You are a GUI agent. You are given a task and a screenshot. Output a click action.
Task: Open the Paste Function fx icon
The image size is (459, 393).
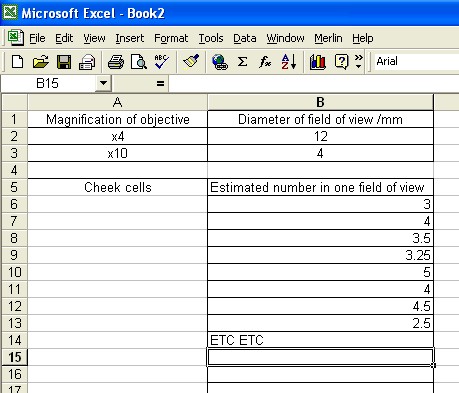pyautogui.click(x=265, y=62)
